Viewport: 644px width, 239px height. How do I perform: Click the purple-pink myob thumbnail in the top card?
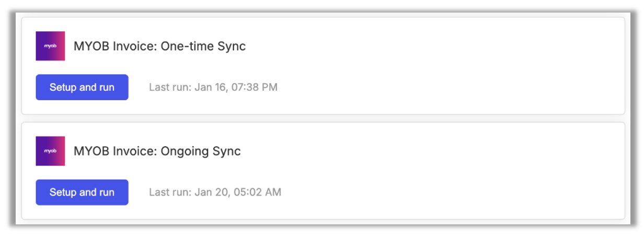click(50, 46)
